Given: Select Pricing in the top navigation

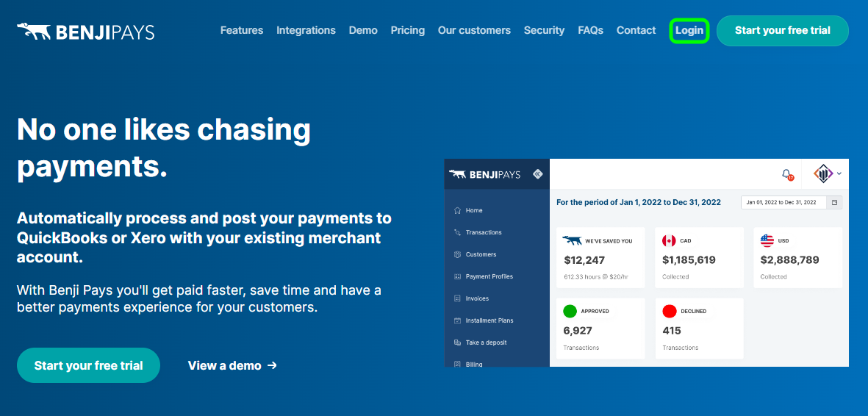Looking at the screenshot, I should click(407, 30).
